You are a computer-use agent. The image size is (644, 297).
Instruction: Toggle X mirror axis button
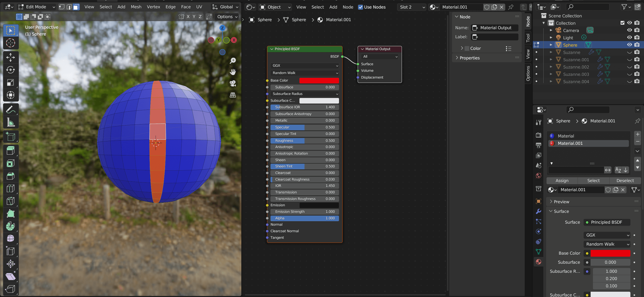pyautogui.click(x=188, y=17)
